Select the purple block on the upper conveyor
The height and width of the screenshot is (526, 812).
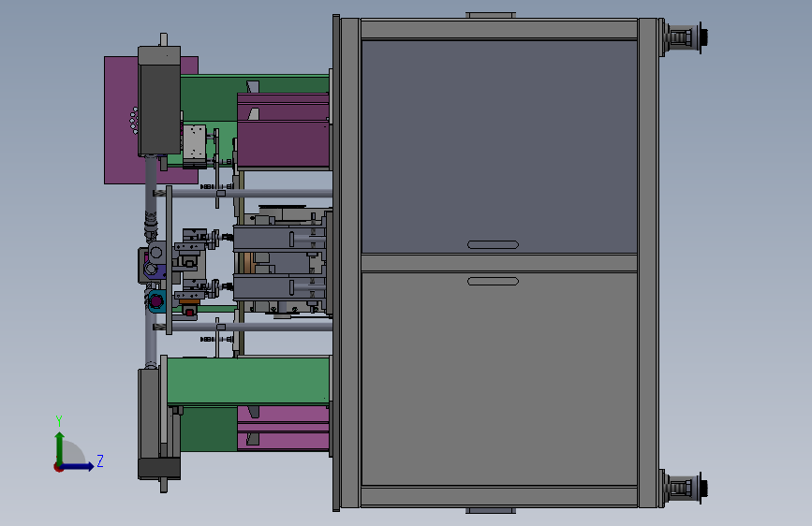(x=283, y=130)
